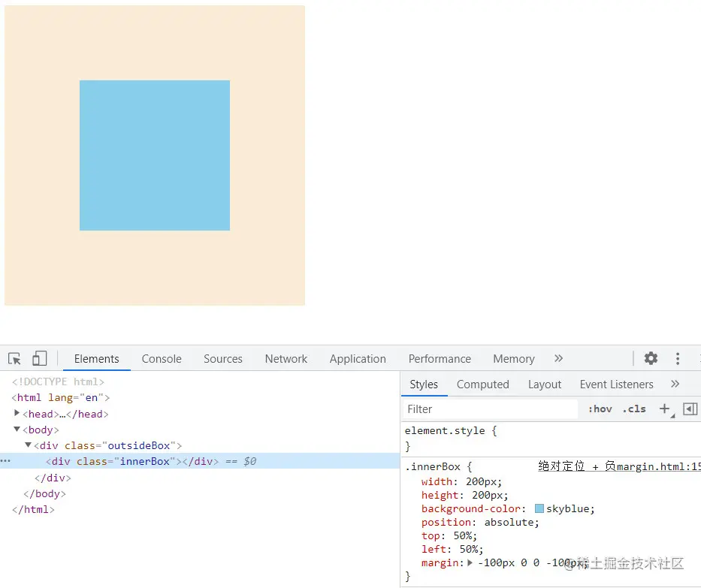Switch to the Console tab
Viewport: 701px width, 588px height.
[x=162, y=359]
